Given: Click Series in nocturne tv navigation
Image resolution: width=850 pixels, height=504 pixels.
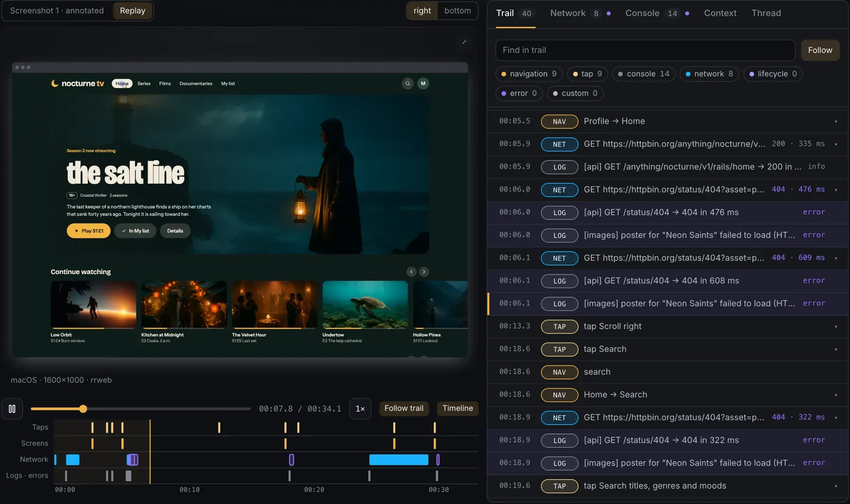Looking at the screenshot, I should [144, 84].
